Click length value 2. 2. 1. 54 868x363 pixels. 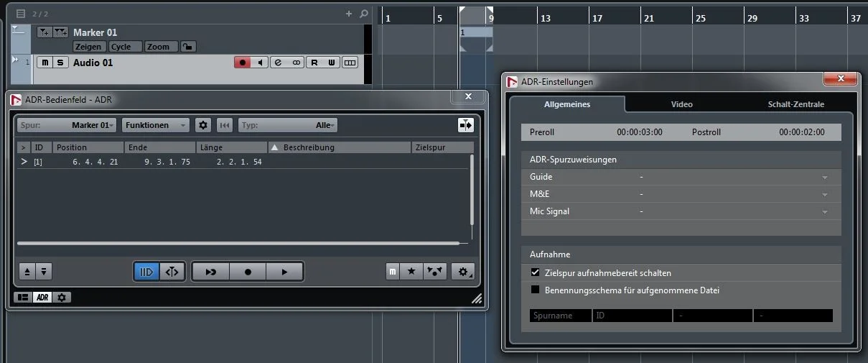(x=239, y=162)
